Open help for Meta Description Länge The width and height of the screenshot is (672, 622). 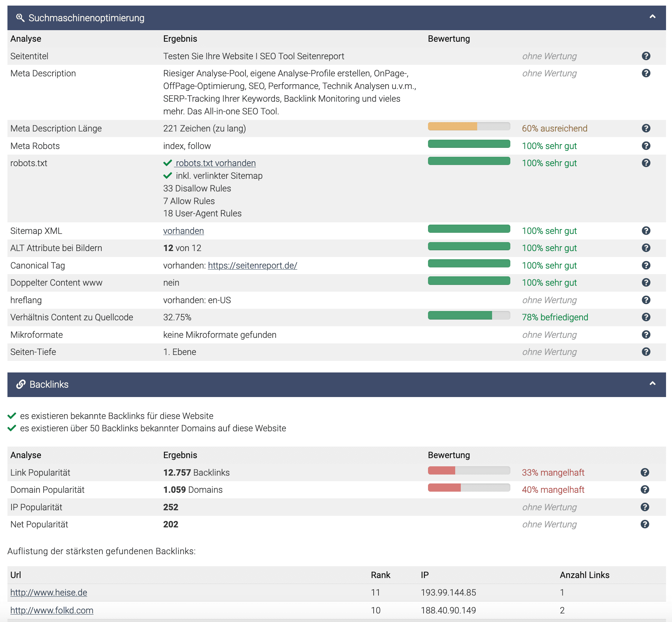646,128
